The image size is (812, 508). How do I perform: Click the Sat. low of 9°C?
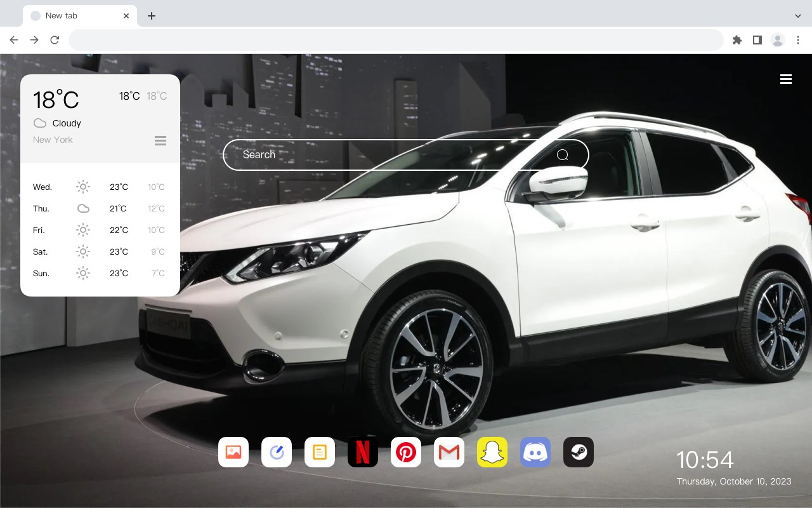pyautogui.click(x=158, y=251)
